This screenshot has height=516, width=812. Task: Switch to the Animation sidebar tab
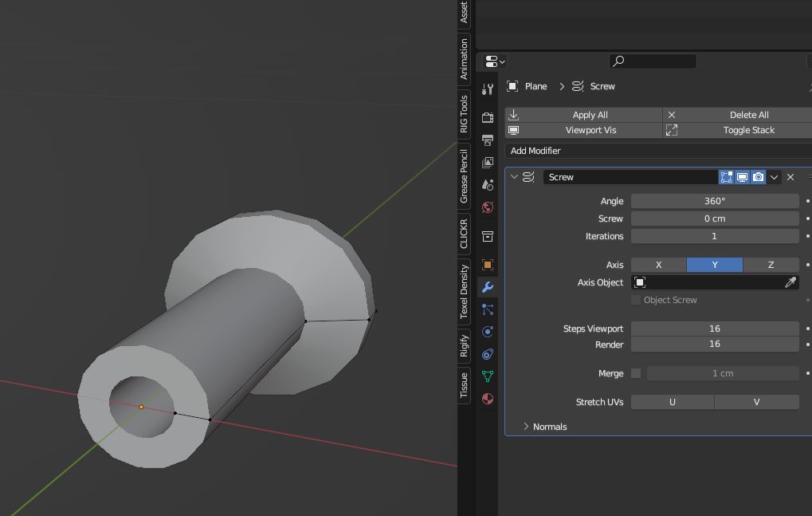(464, 60)
